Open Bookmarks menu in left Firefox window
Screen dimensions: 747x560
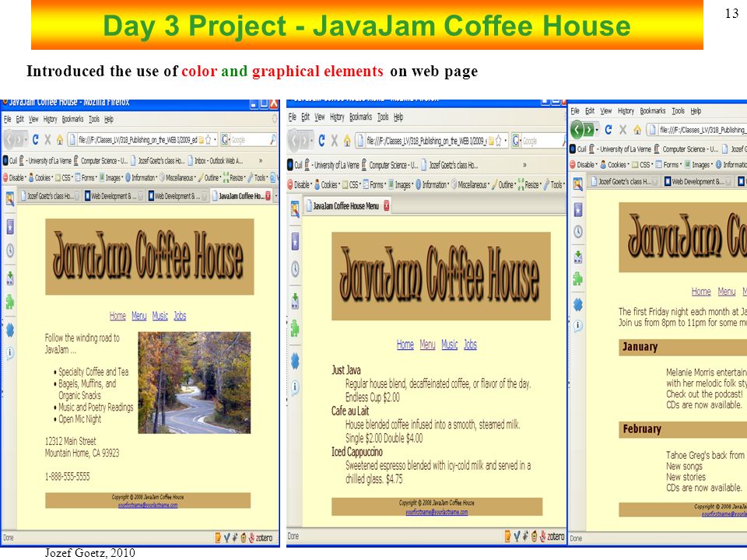tap(72, 119)
